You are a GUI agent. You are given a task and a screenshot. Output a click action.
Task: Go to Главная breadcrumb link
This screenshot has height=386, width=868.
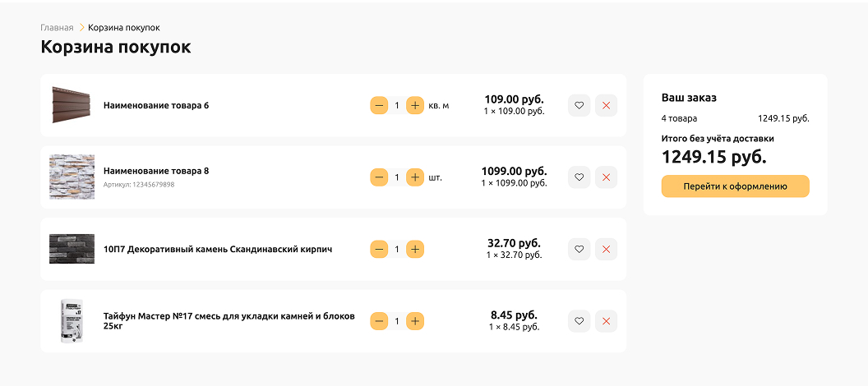click(57, 28)
